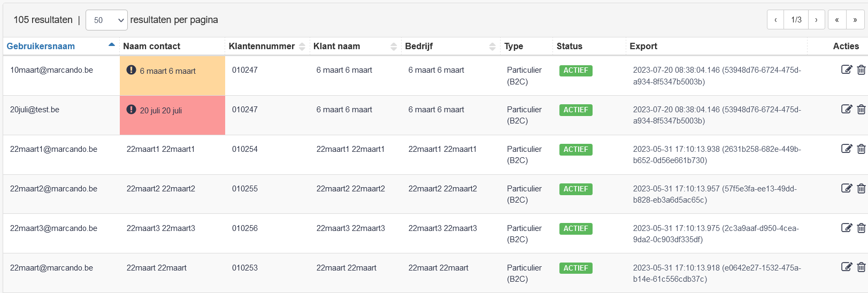Click username 22maart2@marcando.be
The image size is (868, 293).
53,189
